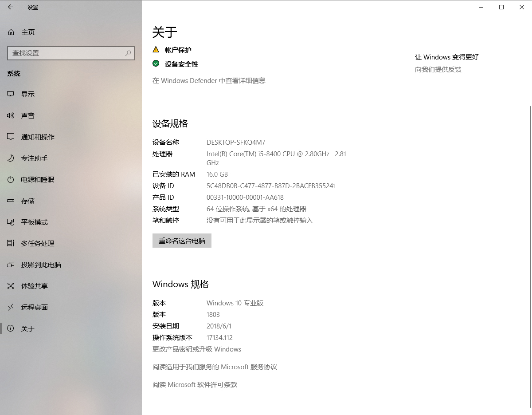Minimize the Settings window
532x415 pixels.
tap(481, 7)
